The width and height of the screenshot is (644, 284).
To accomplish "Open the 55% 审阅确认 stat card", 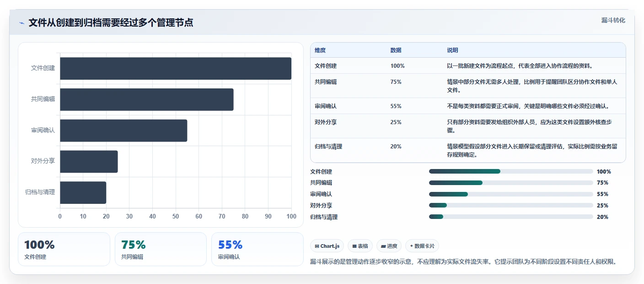I will pyautogui.click(x=258, y=249).
